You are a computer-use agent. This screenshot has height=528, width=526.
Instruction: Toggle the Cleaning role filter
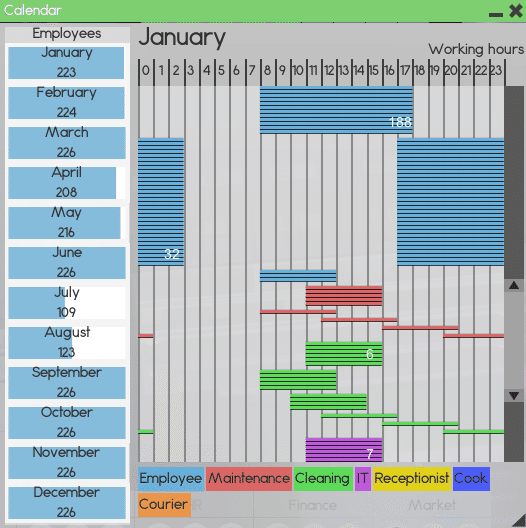click(x=323, y=478)
